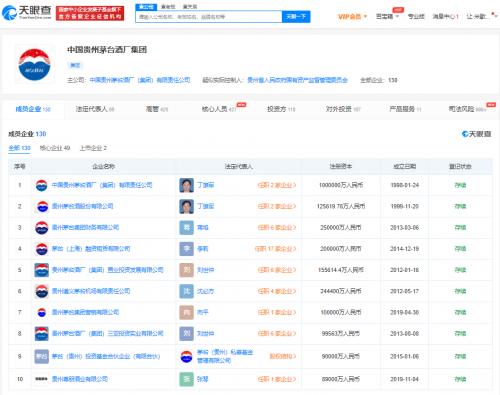Image resolution: width=500 pixels, height=395 pixels.
Task: Expand the VIP会员 dropdown
Action: 352,16
